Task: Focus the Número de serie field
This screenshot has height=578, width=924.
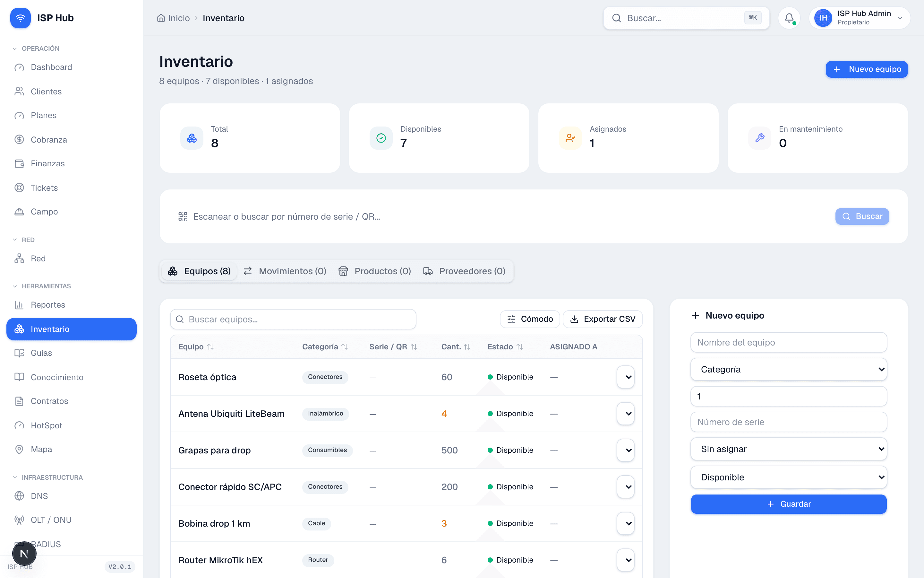Action: (x=789, y=422)
